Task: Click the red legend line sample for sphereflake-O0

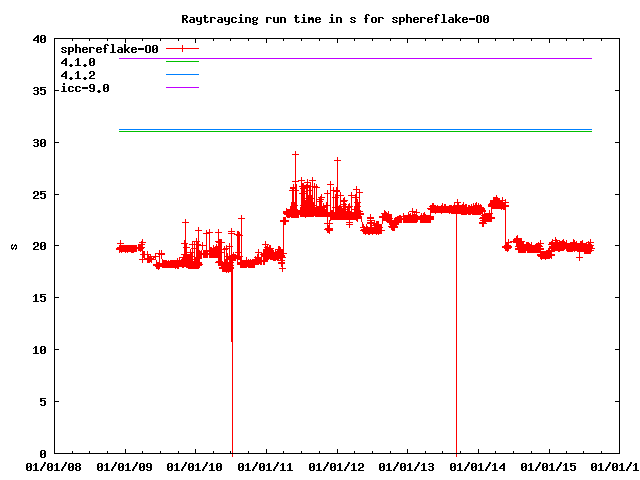Action: point(183,49)
